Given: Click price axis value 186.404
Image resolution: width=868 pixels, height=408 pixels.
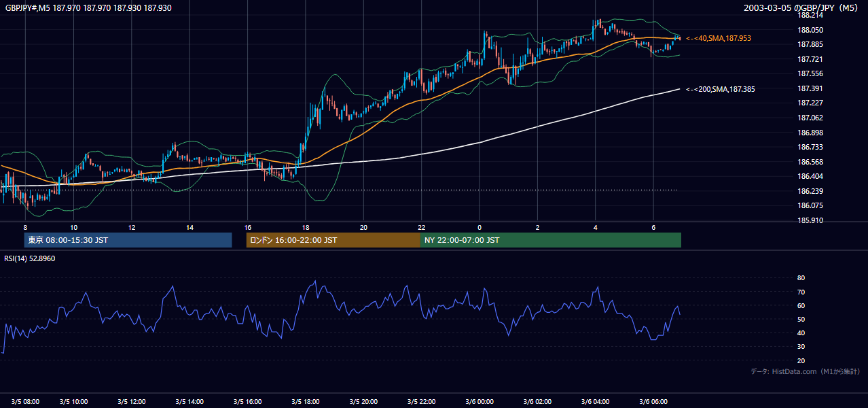Looking at the screenshot, I should 810,176.
